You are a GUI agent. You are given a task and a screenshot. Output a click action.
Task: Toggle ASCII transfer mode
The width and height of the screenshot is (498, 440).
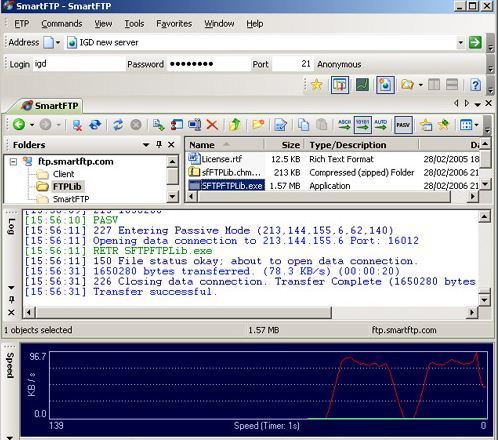(344, 125)
